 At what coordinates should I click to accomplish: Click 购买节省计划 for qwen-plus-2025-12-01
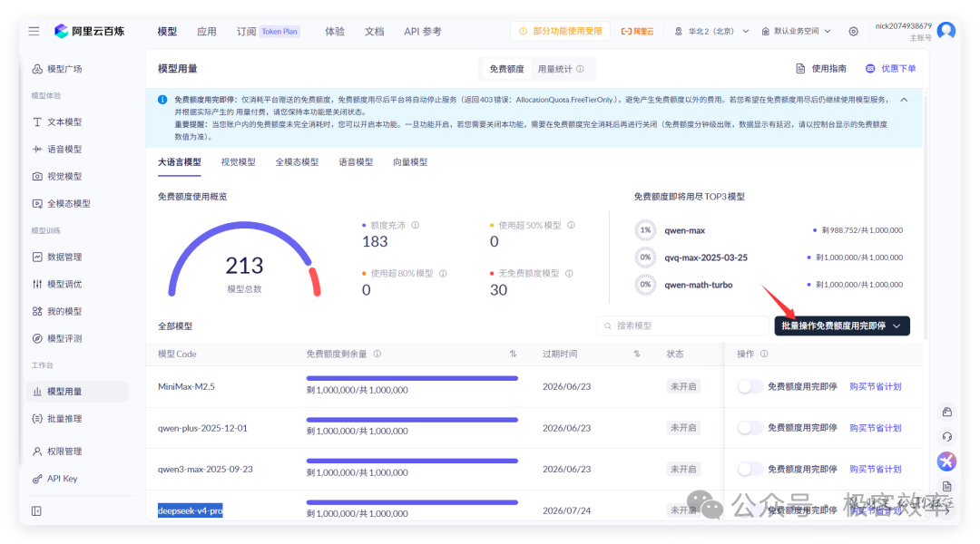[875, 428]
